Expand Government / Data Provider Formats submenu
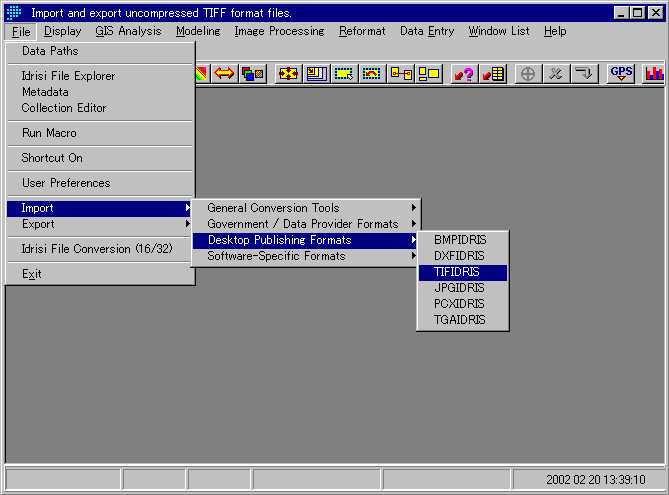Screen dimensions: 669x495 tap(305, 224)
